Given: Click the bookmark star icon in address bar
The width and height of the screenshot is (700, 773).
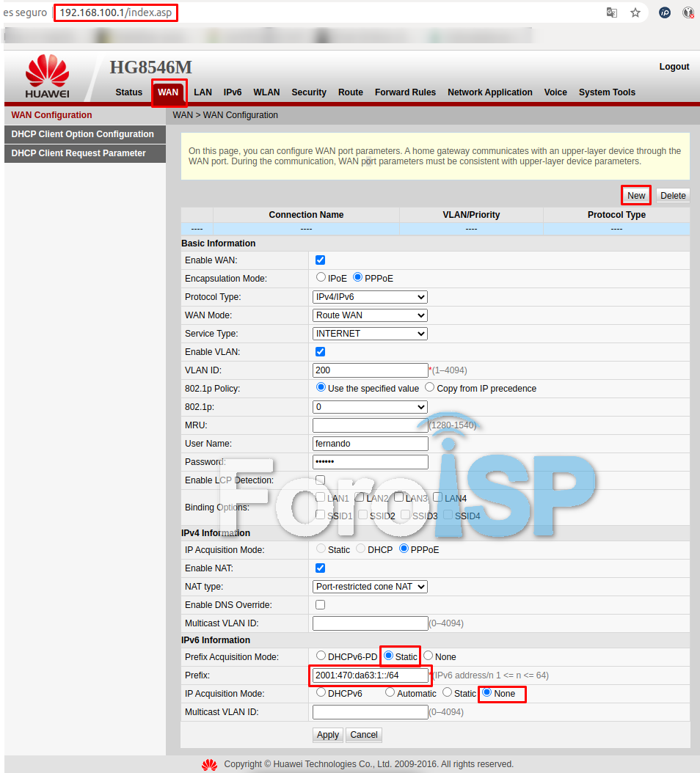Looking at the screenshot, I should [x=635, y=12].
